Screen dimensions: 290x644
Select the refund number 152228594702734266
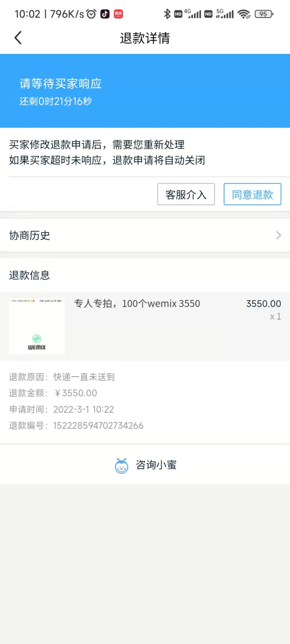click(98, 426)
